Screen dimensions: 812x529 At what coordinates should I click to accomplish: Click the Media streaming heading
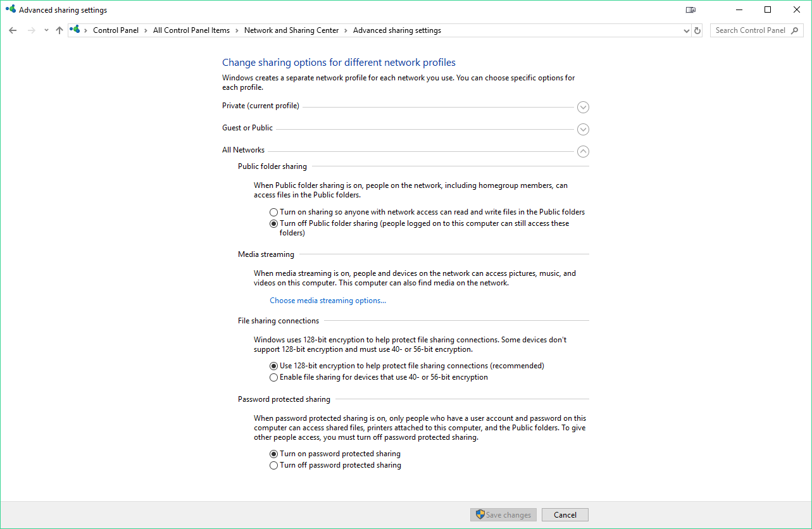266,254
